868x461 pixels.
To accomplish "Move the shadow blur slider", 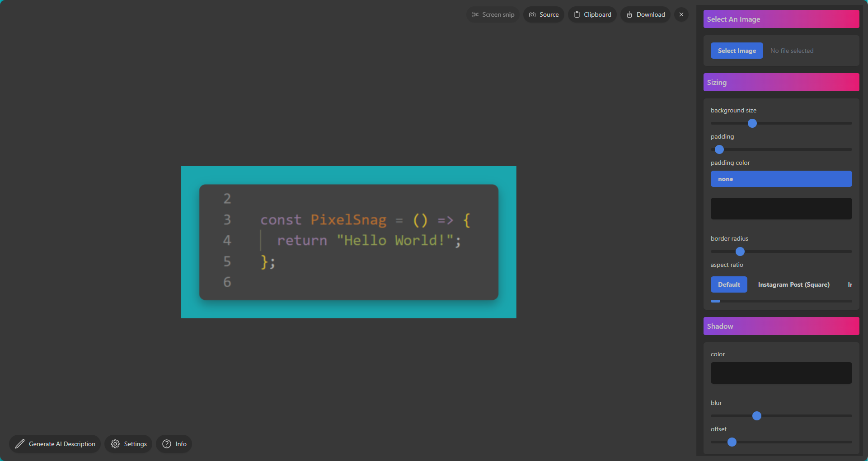I will 757,416.
